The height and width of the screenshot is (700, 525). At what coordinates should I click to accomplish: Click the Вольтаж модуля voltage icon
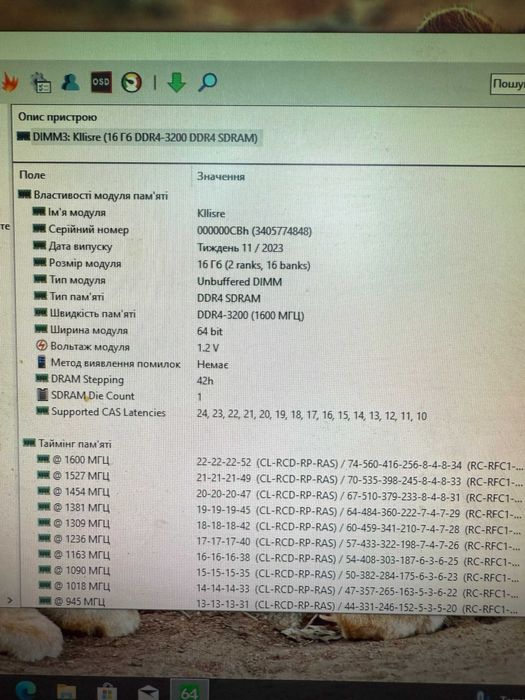tap(42, 346)
